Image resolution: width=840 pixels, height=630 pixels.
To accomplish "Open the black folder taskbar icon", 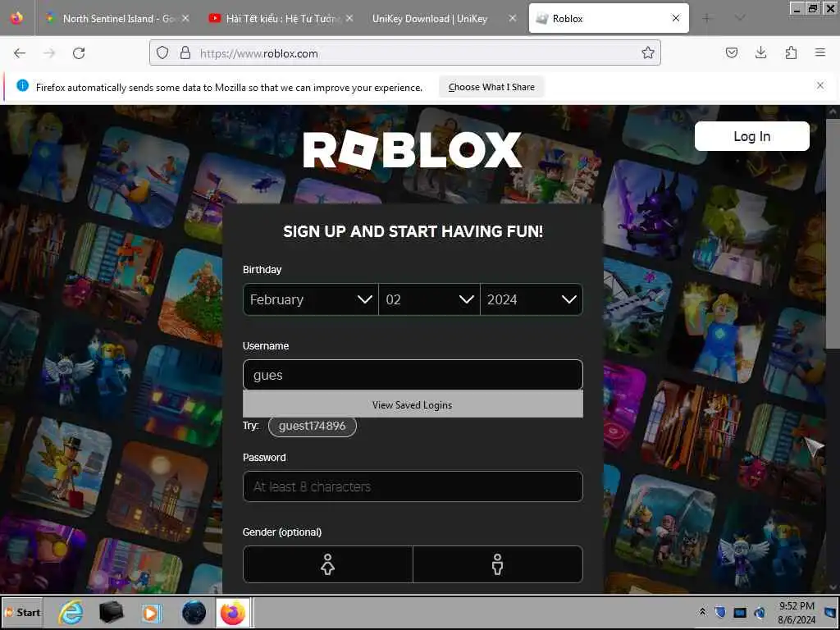I will tap(112, 612).
